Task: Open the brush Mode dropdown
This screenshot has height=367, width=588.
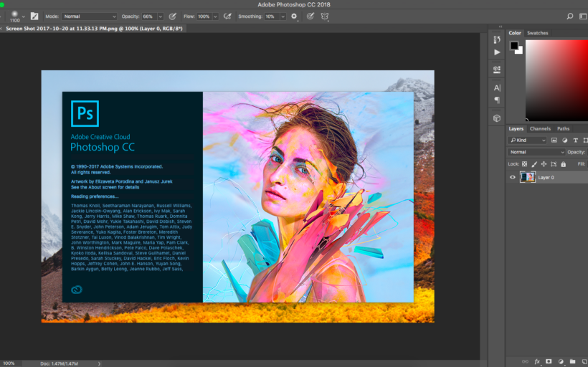Action: point(89,16)
